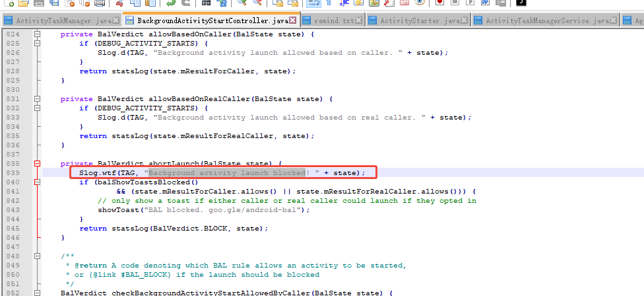This screenshot has height=296, width=644.
Task: Collapse abortLaunch fold at line 838
Action: pyautogui.click(x=38, y=163)
